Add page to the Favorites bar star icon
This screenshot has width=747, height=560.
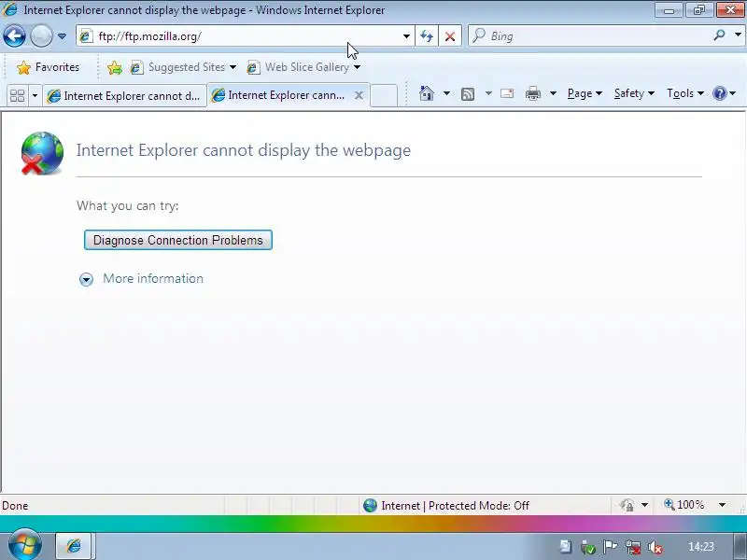(x=114, y=67)
